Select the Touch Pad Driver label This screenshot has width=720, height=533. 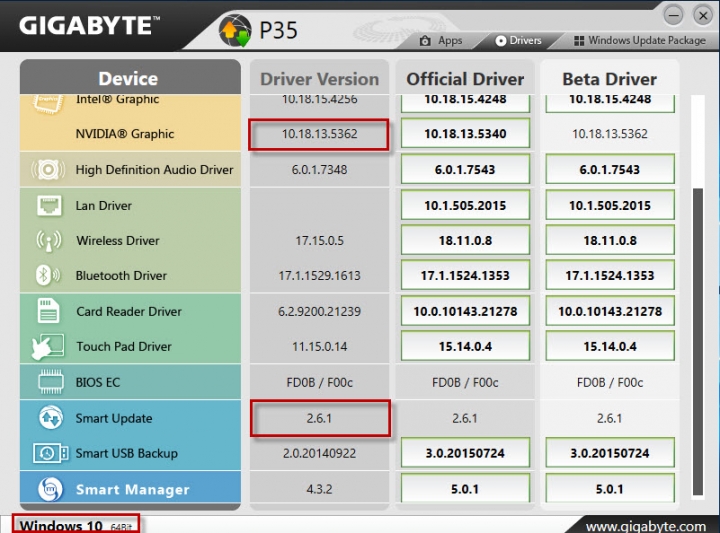pos(124,347)
